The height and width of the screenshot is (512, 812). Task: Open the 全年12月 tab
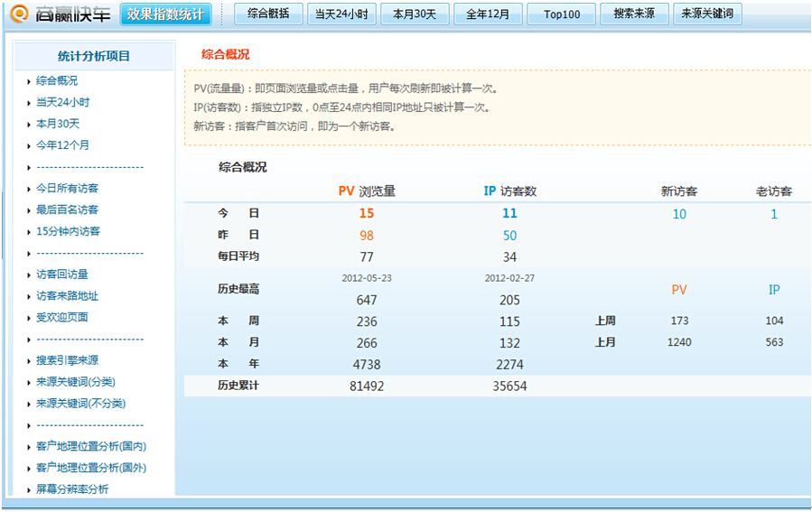point(488,14)
